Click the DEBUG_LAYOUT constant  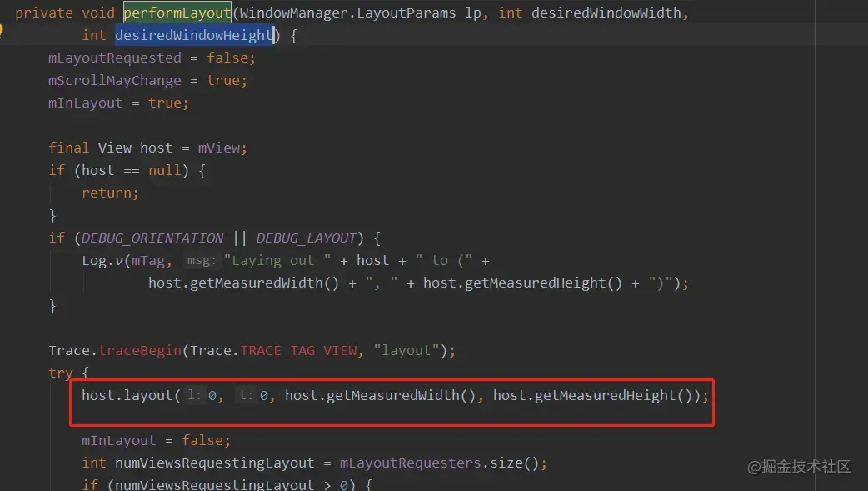click(x=306, y=238)
